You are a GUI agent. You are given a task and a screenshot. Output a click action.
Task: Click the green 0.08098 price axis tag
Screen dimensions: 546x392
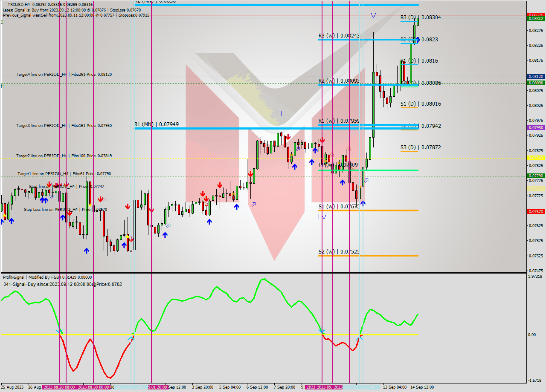(536, 83)
